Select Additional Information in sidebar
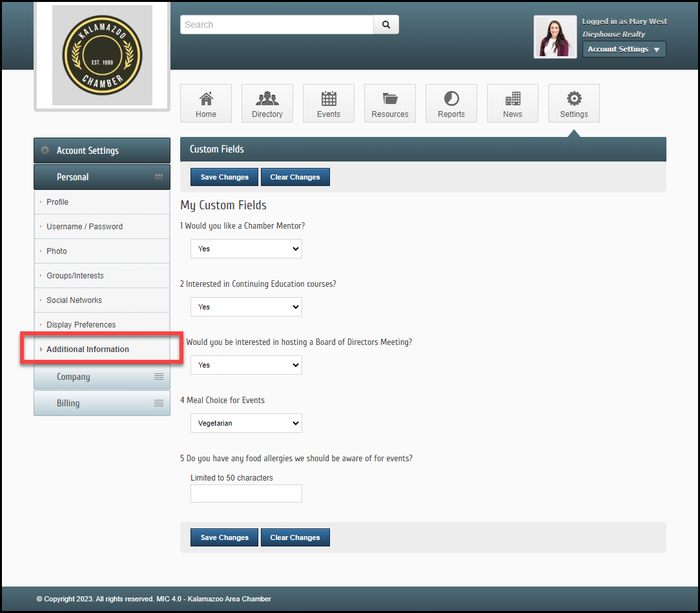The width and height of the screenshot is (700, 613). coord(88,349)
